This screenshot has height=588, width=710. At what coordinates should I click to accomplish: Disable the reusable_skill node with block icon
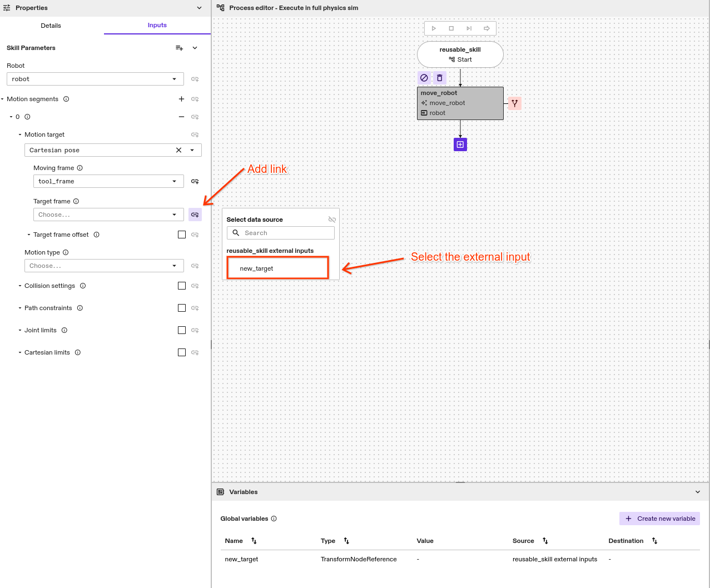[424, 78]
